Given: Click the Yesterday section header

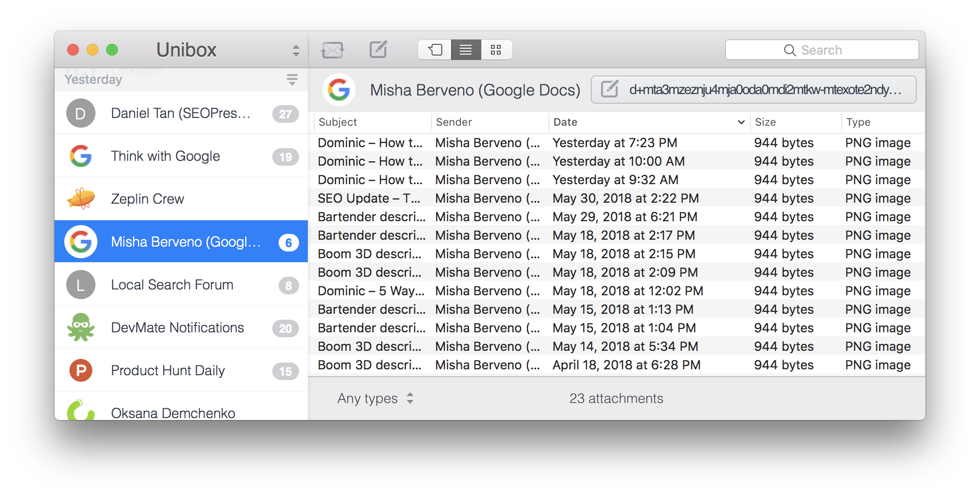Looking at the screenshot, I should pyautogui.click(x=93, y=79).
